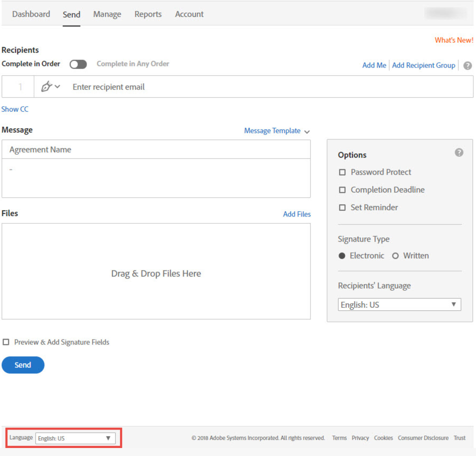The width and height of the screenshot is (476, 456).
Task: Open the Reports tab
Action: (148, 14)
